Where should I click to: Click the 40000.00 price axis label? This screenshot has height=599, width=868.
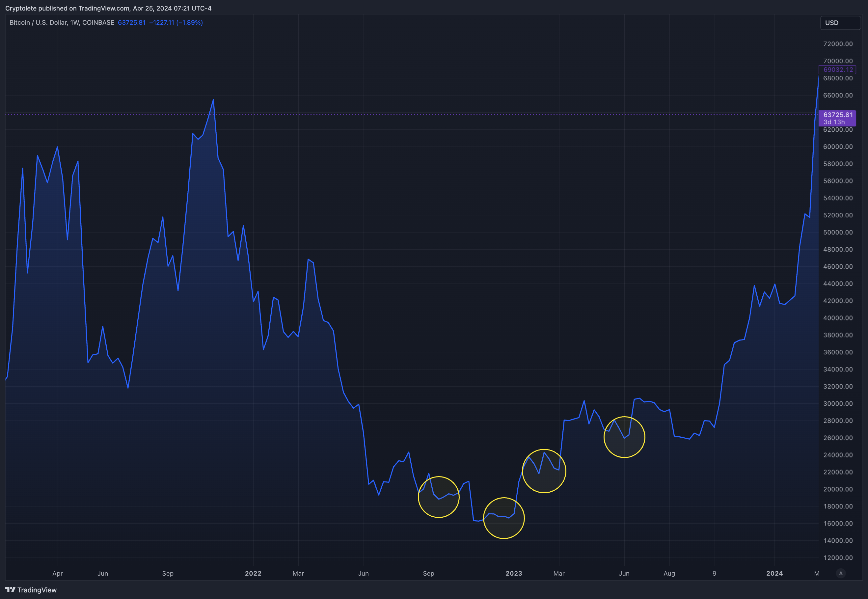point(838,318)
